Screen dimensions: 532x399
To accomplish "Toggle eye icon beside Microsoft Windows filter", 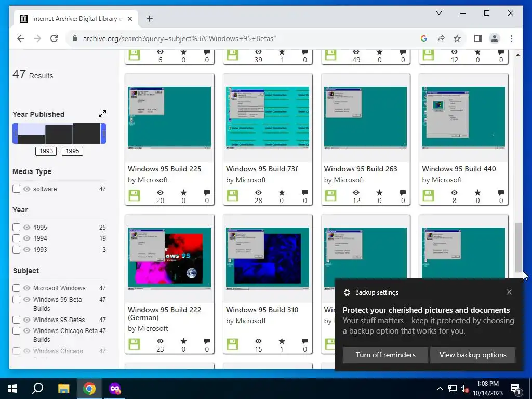I will point(27,288).
